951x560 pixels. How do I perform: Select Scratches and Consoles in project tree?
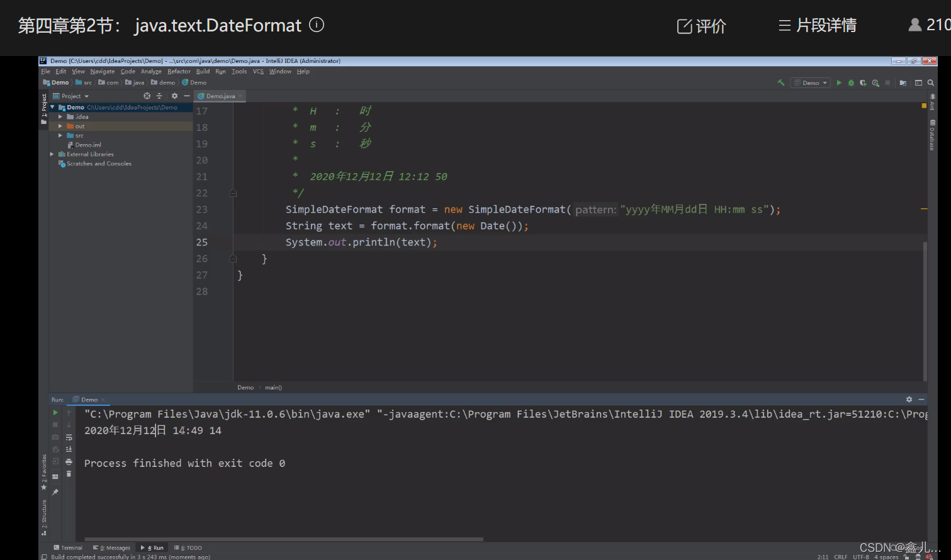94,164
